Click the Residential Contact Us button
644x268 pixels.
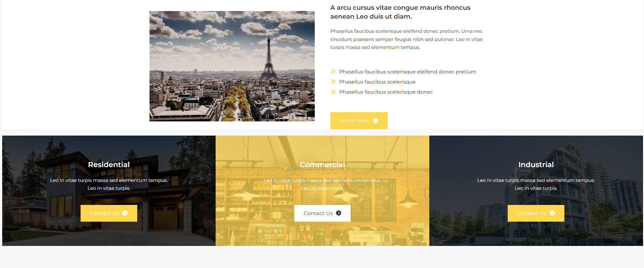(109, 213)
